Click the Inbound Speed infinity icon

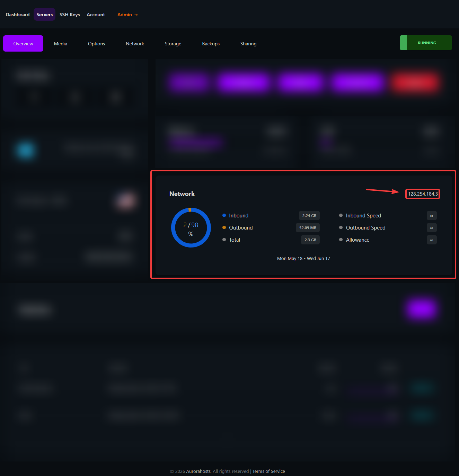tap(432, 216)
